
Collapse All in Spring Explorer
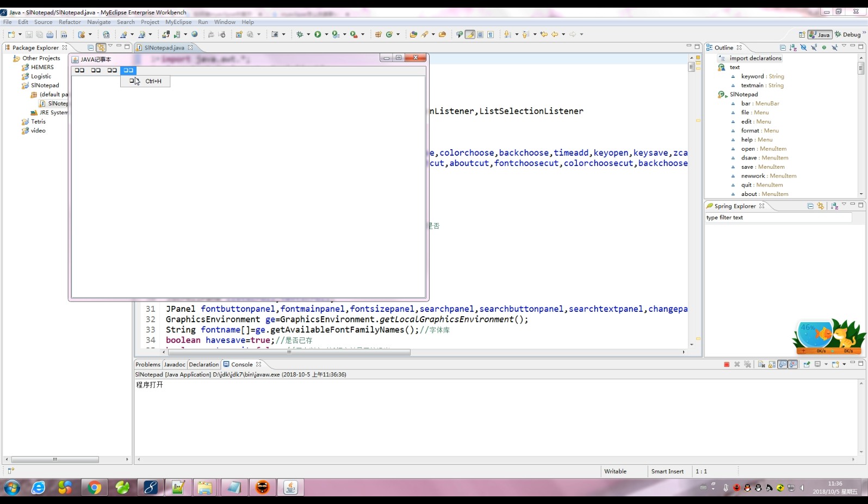pos(810,206)
